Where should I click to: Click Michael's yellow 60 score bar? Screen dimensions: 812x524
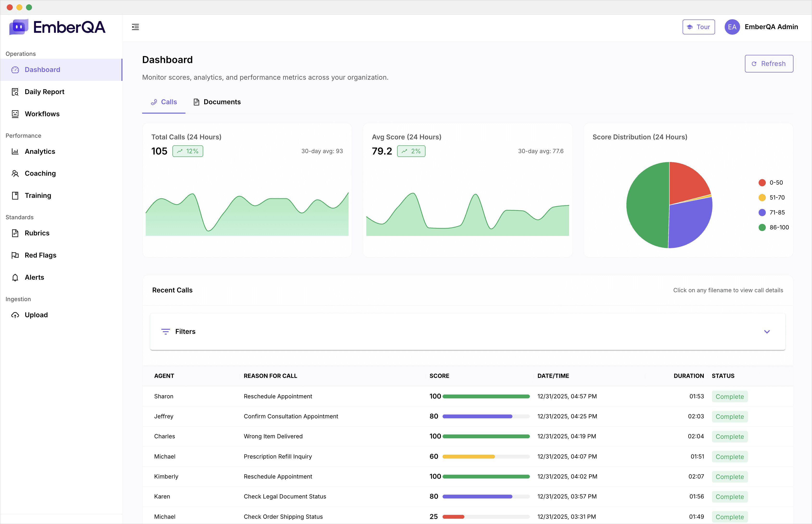coord(469,456)
